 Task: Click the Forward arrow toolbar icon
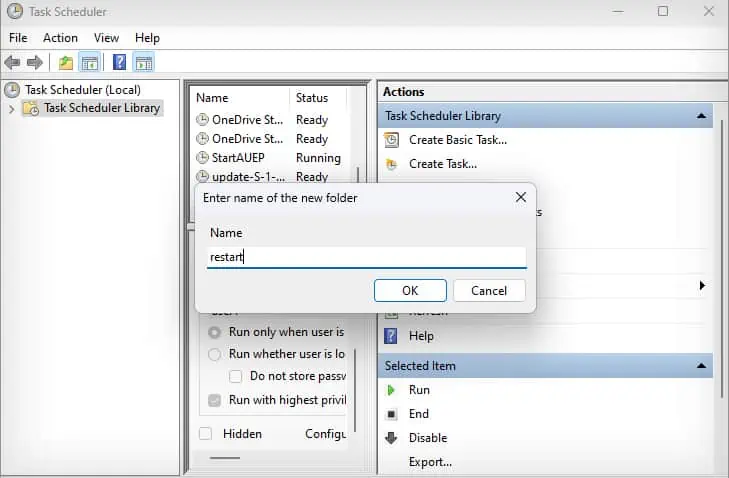[x=35, y=62]
